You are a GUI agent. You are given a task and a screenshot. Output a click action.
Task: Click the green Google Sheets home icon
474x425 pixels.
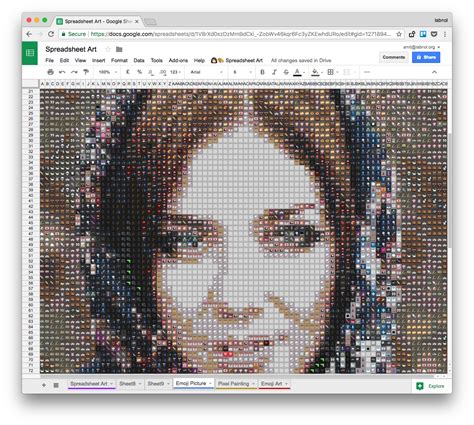click(30, 53)
